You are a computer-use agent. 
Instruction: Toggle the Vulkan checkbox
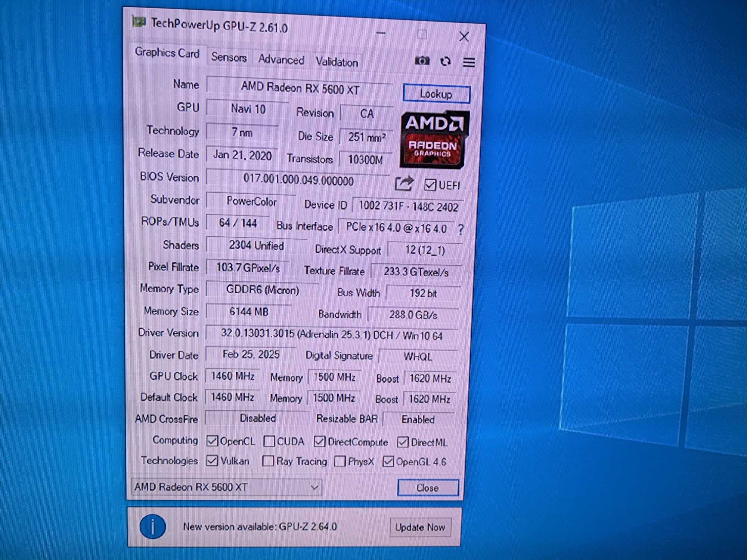coord(212,460)
